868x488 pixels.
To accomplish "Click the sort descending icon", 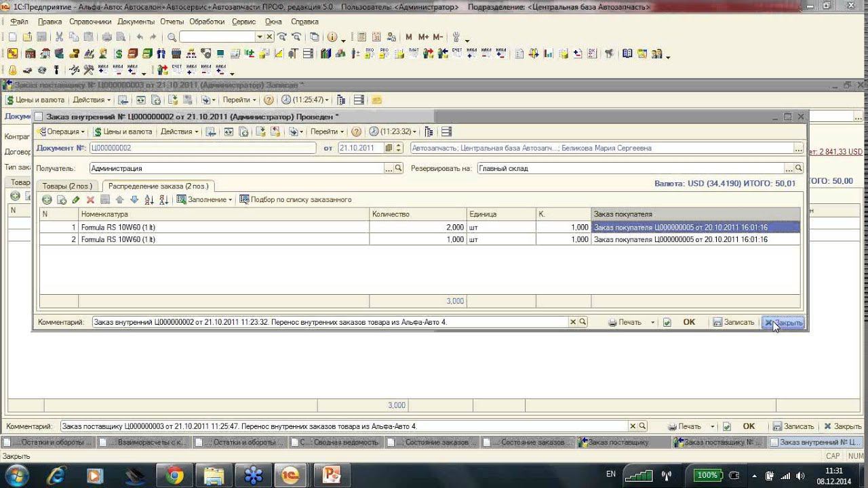I will (x=163, y=200).
